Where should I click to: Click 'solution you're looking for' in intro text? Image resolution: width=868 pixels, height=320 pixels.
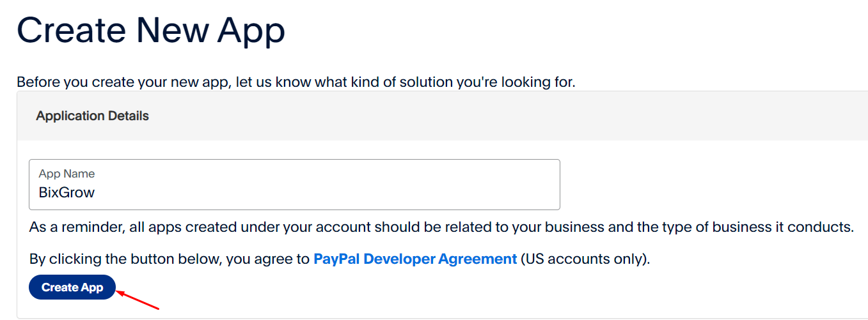click(x=499, y=82)
